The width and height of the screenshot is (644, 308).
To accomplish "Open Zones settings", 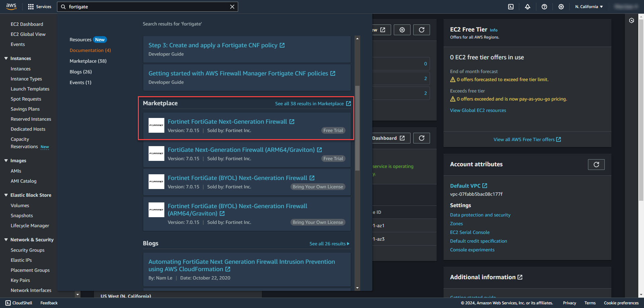I will [457, 224].
